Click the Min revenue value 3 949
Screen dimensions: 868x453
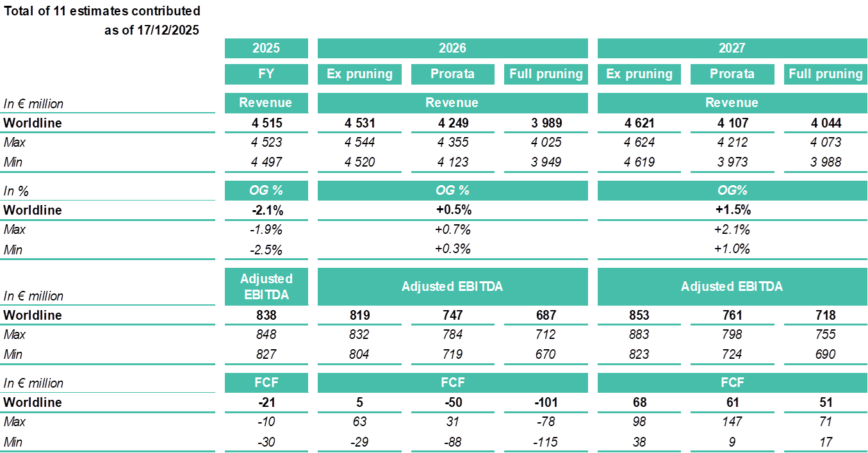[x=546, y=162]
